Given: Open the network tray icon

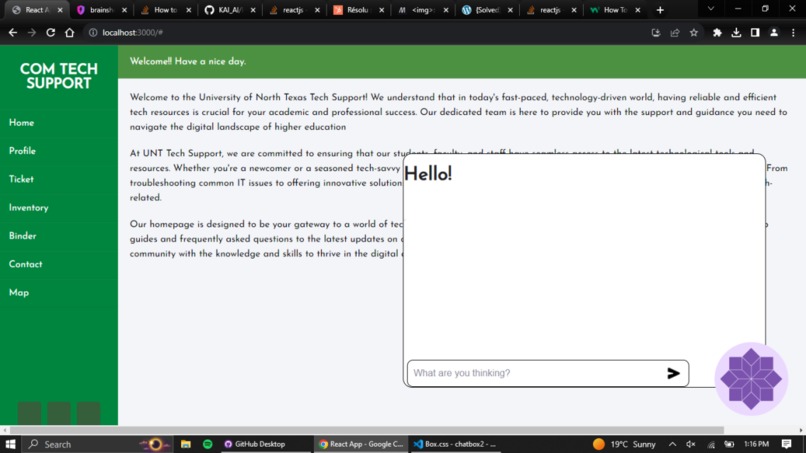Looking at the screenshot, I should point(711,444).
